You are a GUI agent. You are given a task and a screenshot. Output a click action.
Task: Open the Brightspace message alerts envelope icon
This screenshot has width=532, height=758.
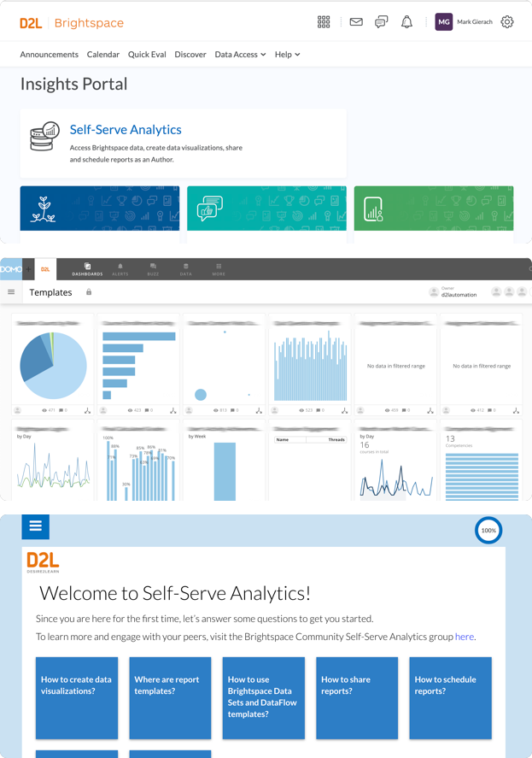click(355, 22)
